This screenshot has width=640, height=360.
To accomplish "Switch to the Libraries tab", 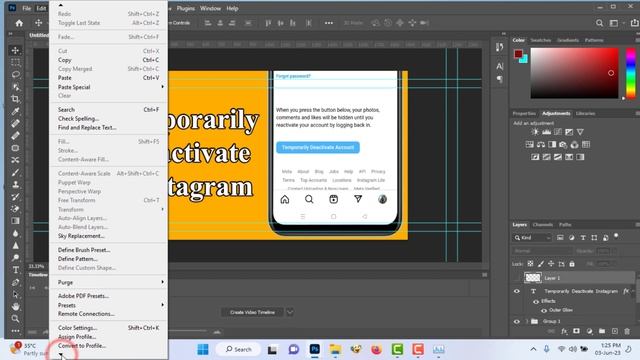I will [x=585, y=113].
